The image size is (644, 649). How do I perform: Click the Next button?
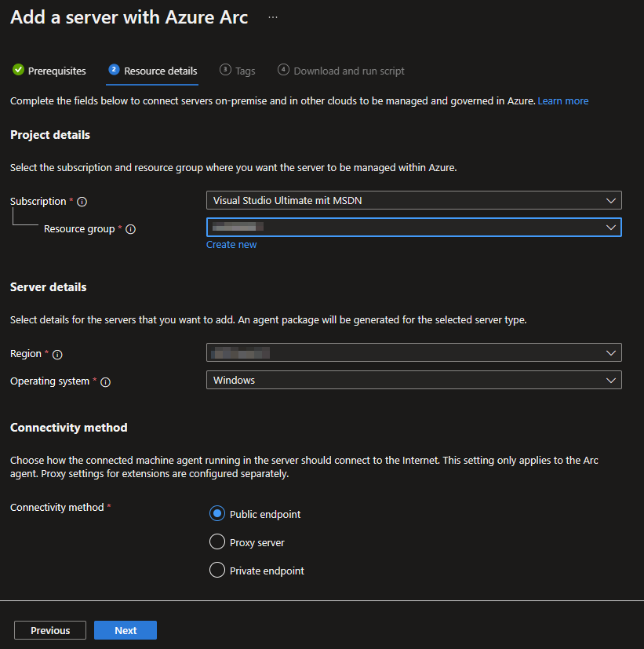[x=126, y=630]
